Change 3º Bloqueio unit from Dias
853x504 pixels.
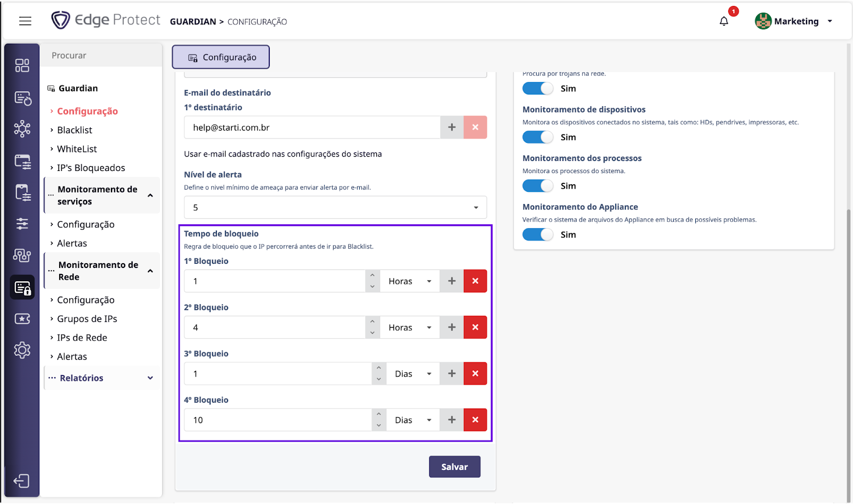(413, 374)
